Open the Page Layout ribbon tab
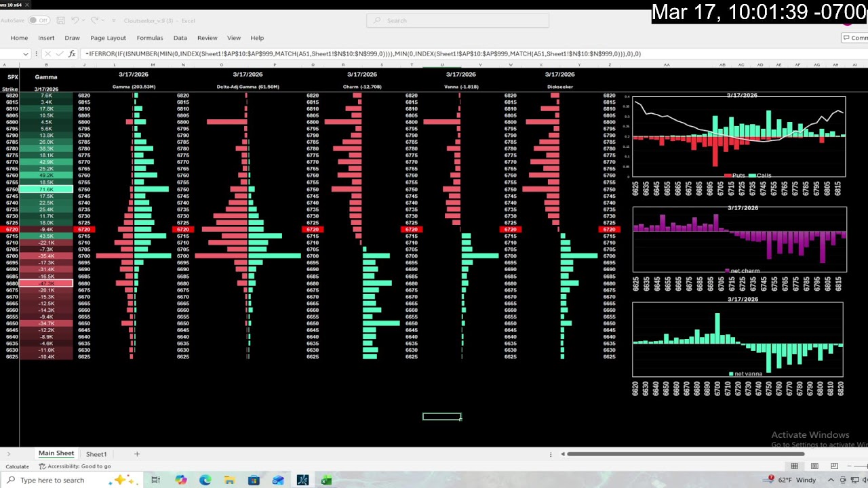This screenshot has width=868, height=488. click(108, 38)
